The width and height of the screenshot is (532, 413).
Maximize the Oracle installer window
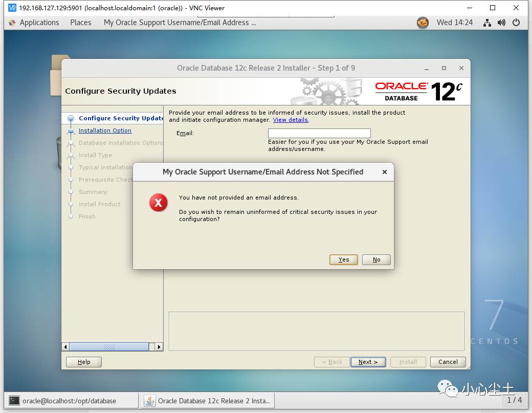tap(444, 68)
